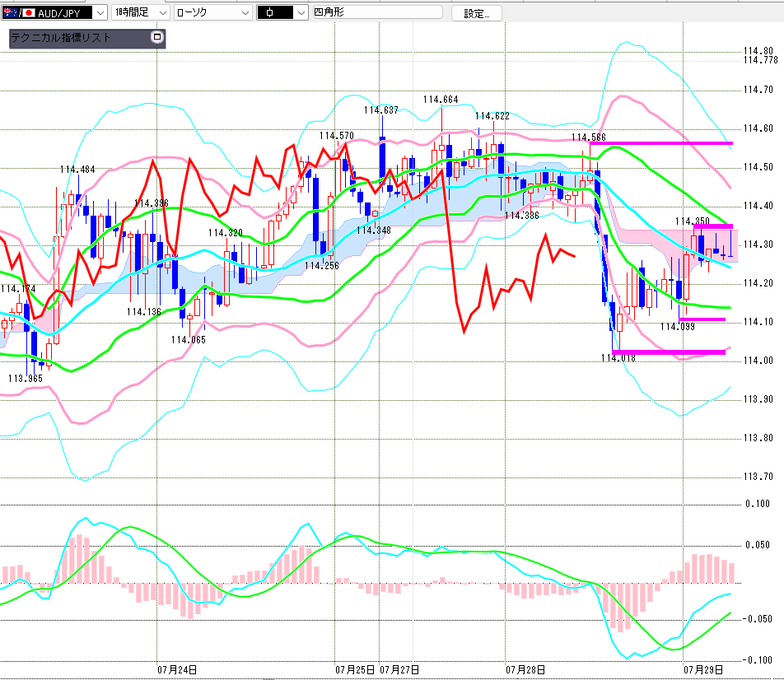Click the Australia/Japan flag icon
The height and width of the screenshot is (680, 784).
click(19, 12)
